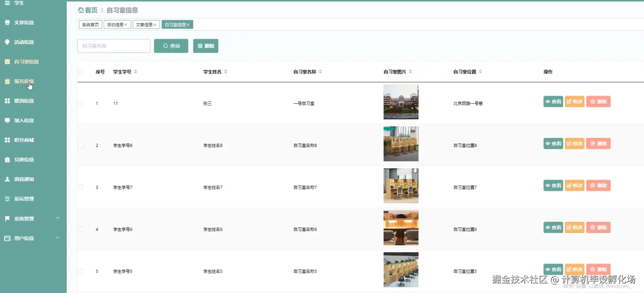Click 查看 for the 学生学号6 row
Viewport: 644px width, 293px height.
(x=553, y=227)
